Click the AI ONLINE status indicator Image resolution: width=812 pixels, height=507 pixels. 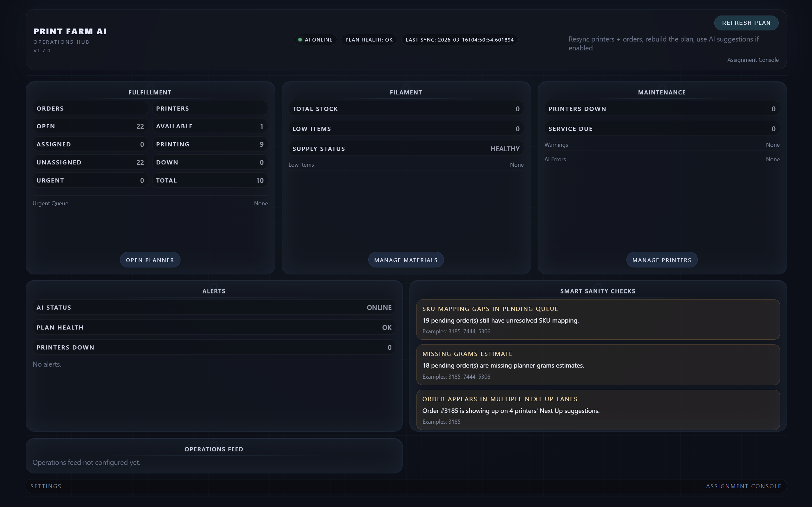pyautogui.click(x=315, y=39)
